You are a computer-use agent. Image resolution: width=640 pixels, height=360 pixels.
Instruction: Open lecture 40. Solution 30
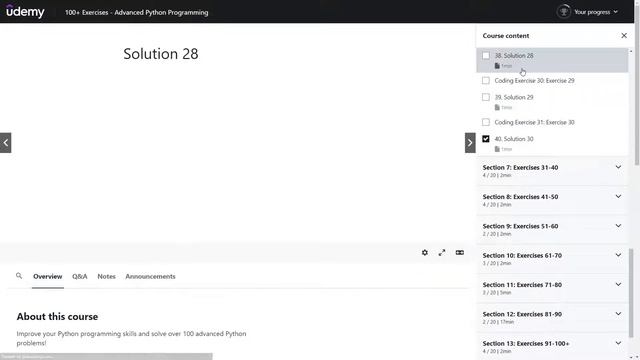click(514, 139)
